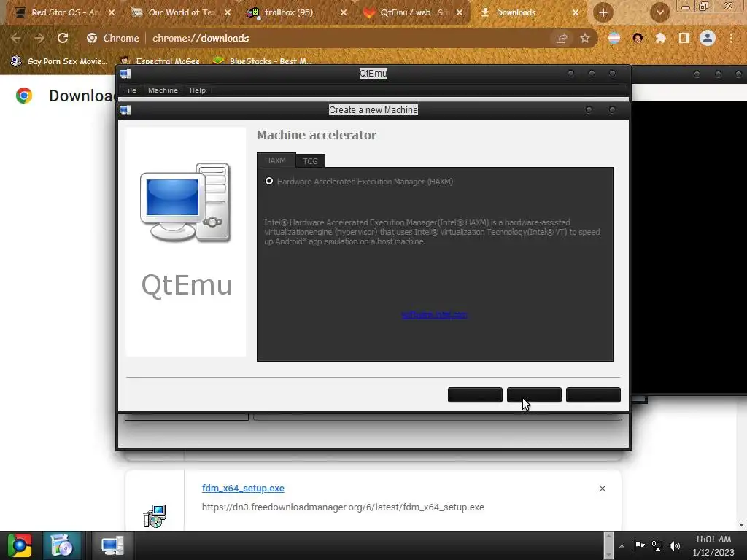Open the BlueStacks bookmark
The width and height of the screenshot is (747, 560).
coord(263,61)
